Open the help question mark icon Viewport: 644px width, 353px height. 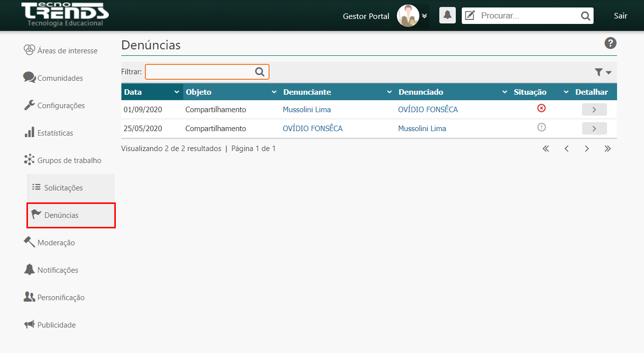coord(610,43)
